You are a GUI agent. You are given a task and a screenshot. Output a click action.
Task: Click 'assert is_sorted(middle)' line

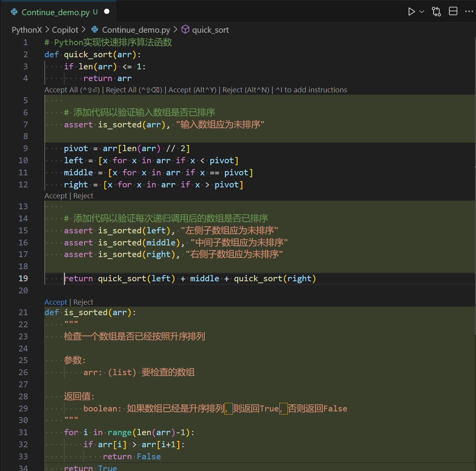tap(176, 243)
